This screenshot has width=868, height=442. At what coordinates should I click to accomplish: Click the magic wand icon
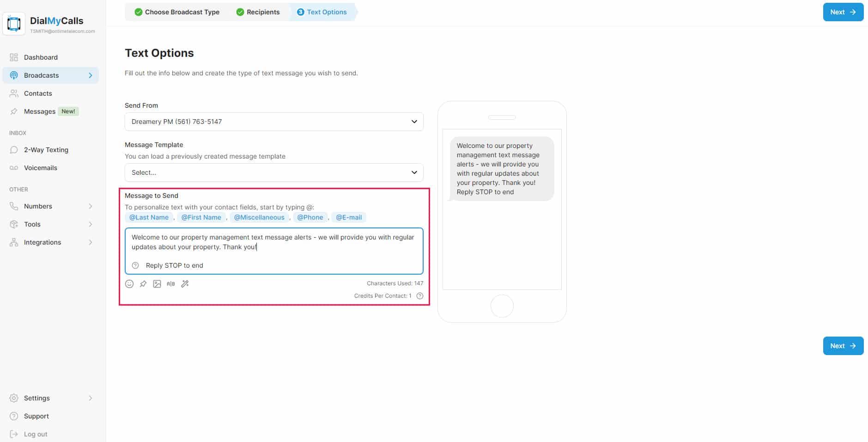click(185, 284)
